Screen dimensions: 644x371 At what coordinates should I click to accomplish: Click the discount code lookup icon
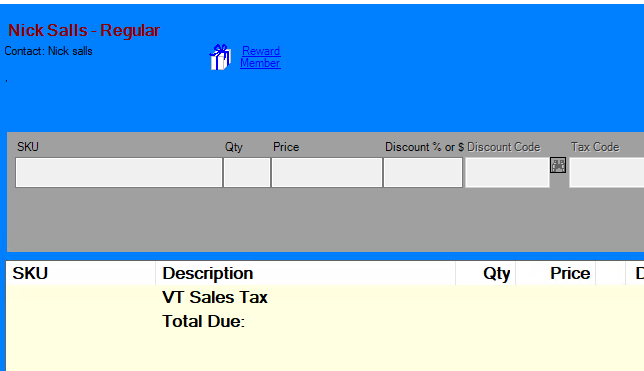558,165
